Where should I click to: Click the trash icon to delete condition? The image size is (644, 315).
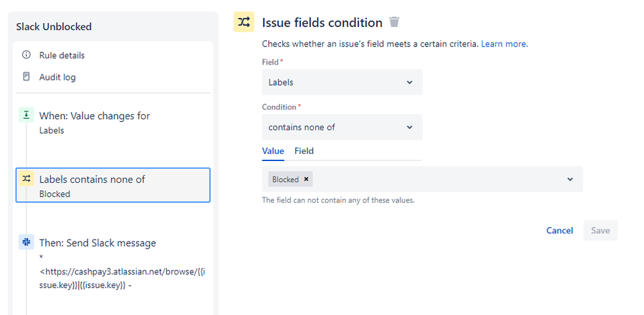pos(395,23)
